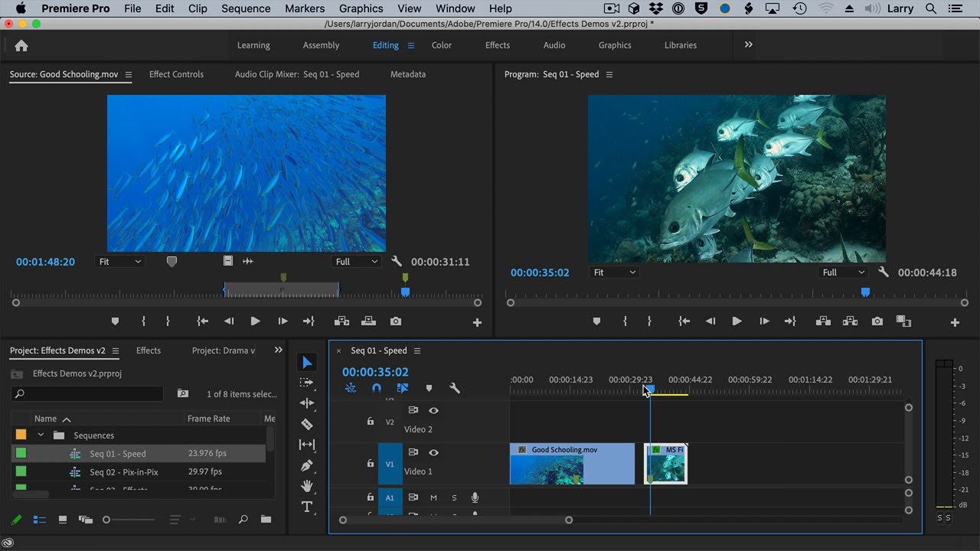The width and height of the screenshot is (980, 551).
Task: Open Effects tab in Project panel
Action: pos(149,350)
